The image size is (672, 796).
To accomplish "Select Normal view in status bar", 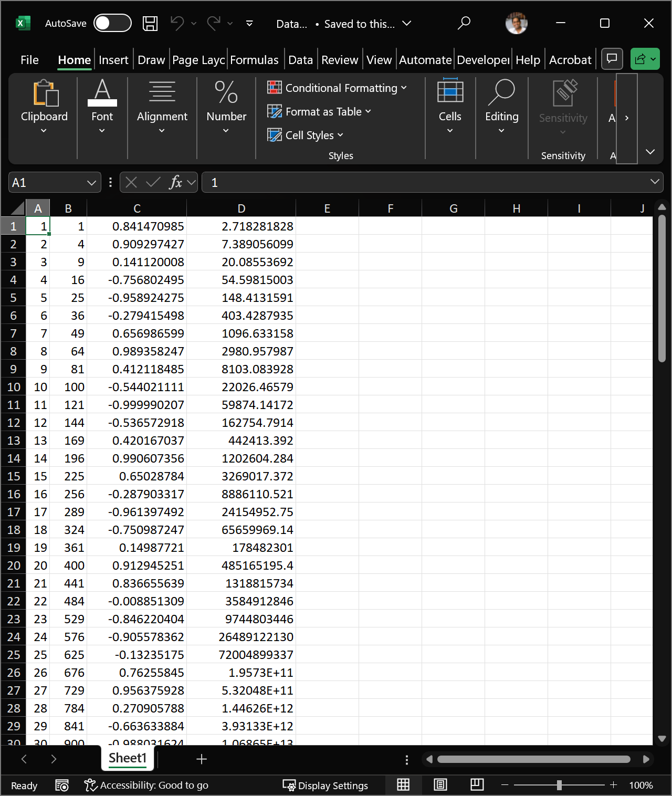I will (x=403, y=785).
